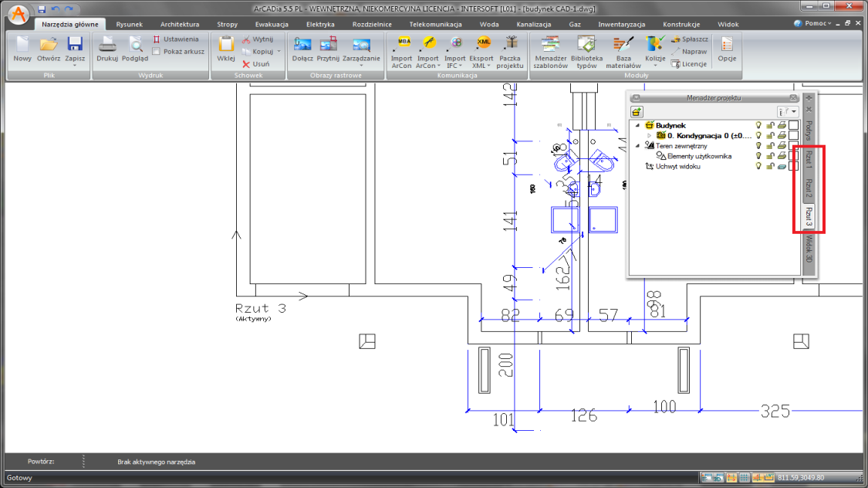868x488 pixels.
Task: Attach raster image with Dołącz
Action: pyautogui.click(x=302, y=49)
